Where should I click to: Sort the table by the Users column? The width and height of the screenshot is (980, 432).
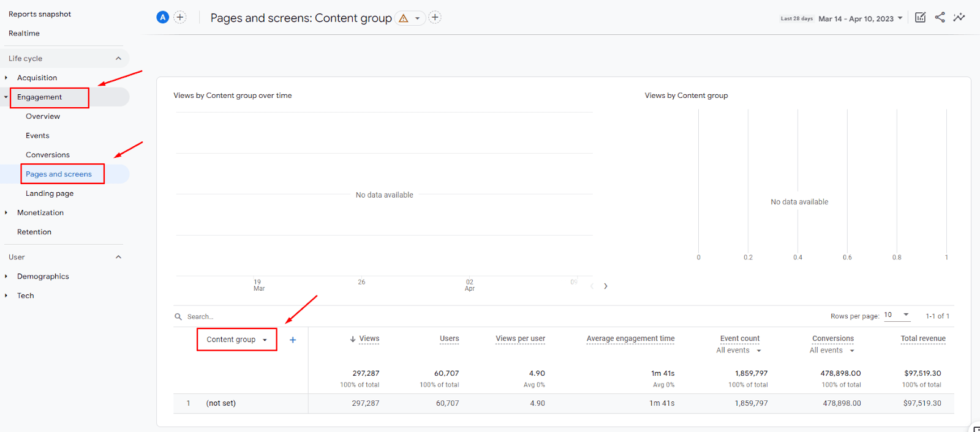pos(449,338)
